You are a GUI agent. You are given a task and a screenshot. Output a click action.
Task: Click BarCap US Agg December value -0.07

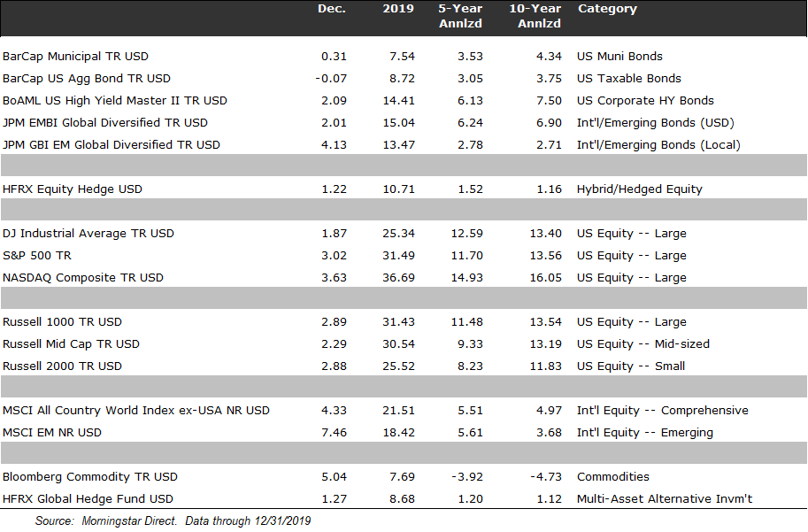(331, 79)
